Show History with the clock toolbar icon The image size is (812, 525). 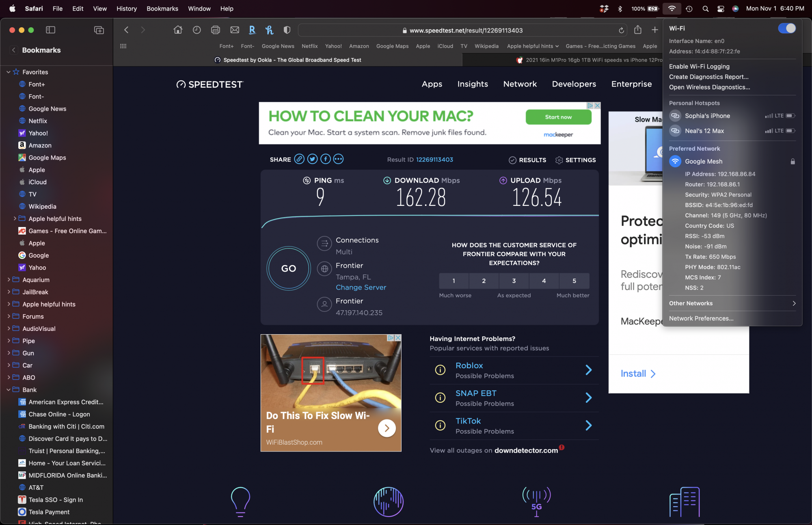[x=197, y=30]
